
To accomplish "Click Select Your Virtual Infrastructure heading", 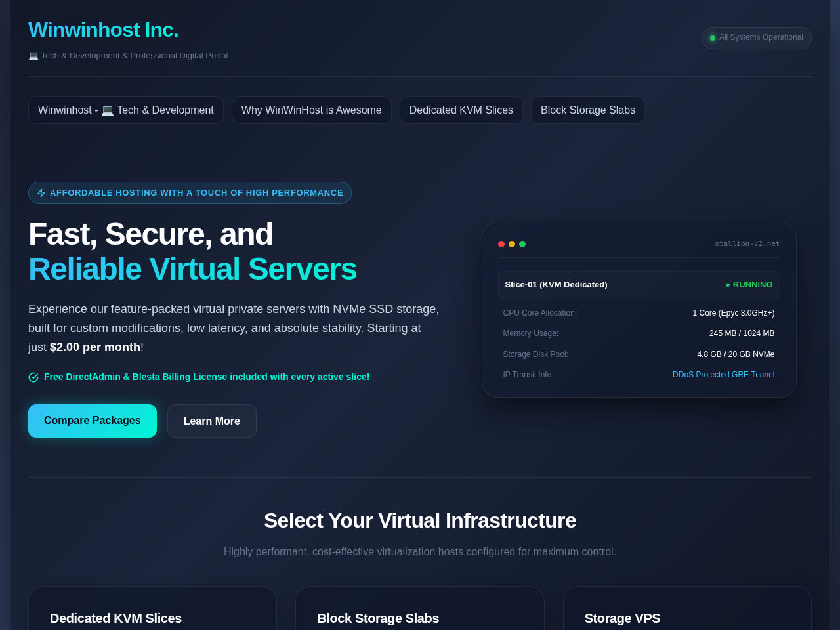I will (x=420, y=520).
